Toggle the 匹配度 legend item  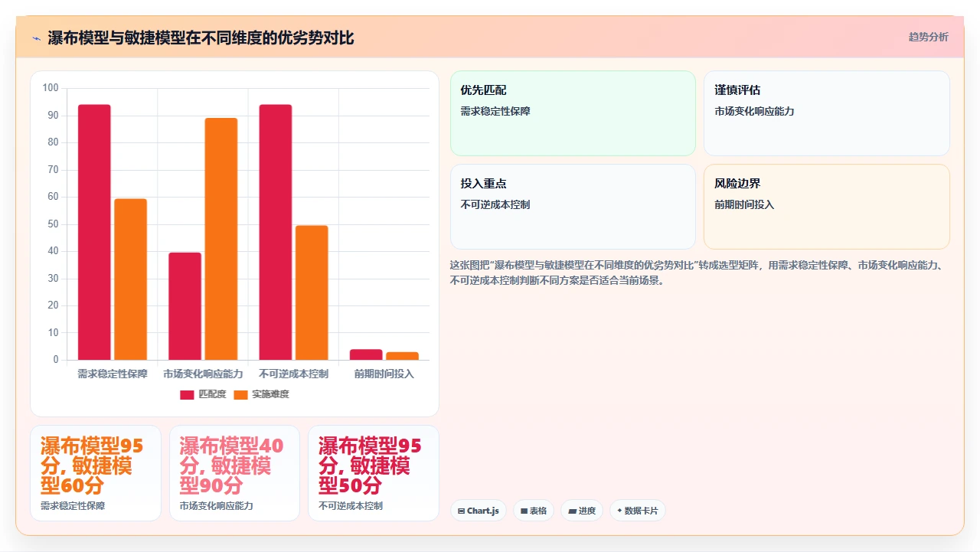click(x=203, y=394)
